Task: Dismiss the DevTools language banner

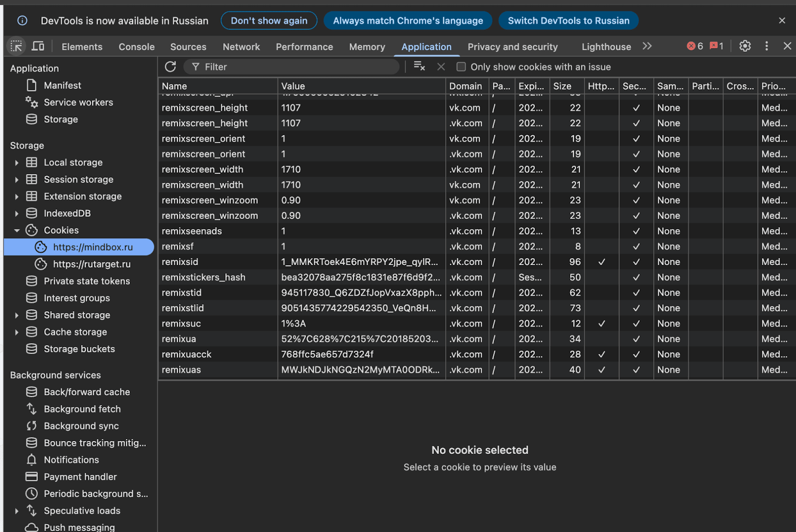Action: click(x=782, y=20)
